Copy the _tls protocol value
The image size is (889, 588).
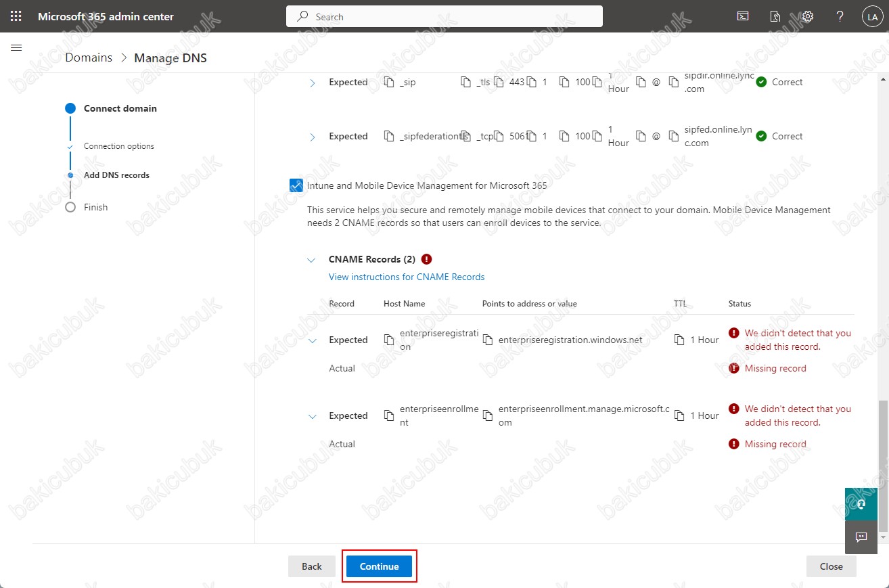[x=465, y=82]
